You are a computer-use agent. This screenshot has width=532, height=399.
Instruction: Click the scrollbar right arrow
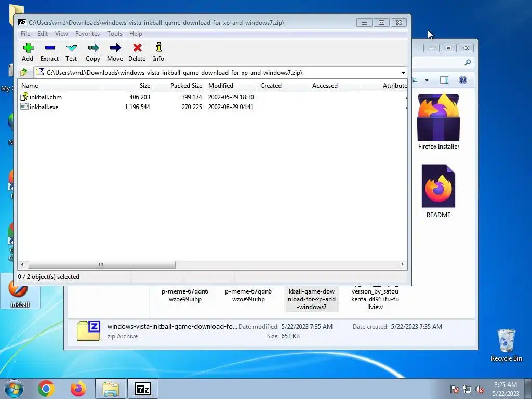tap(403, 264)
